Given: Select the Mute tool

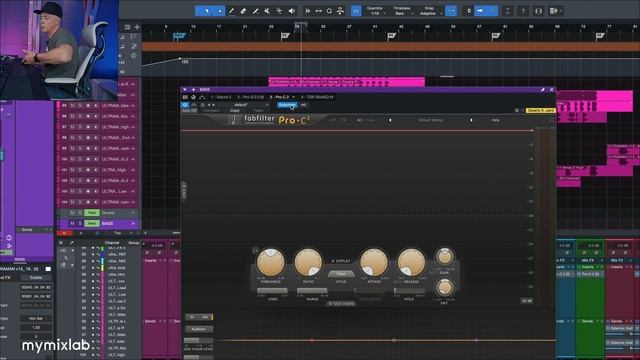Looking at the screenshot, I should [267, 11].
